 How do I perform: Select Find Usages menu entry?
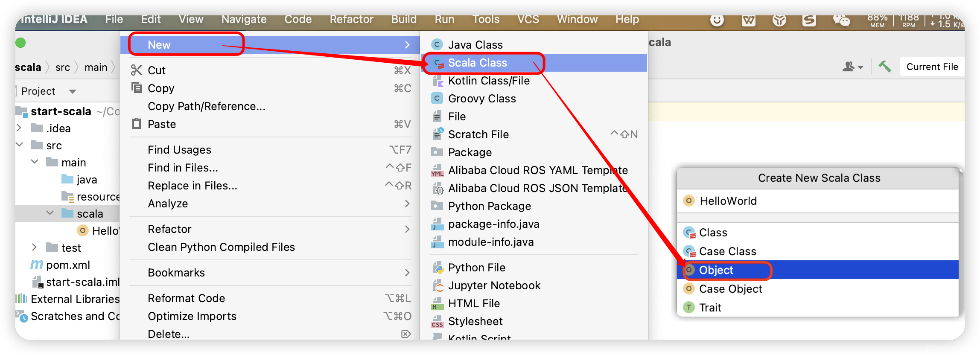tap(271, 150)
